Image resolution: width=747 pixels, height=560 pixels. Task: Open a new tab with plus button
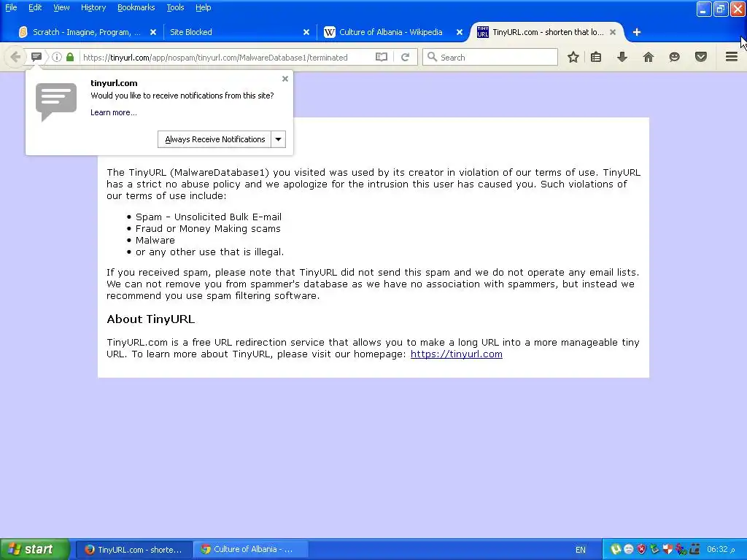(x=637, y=32)
